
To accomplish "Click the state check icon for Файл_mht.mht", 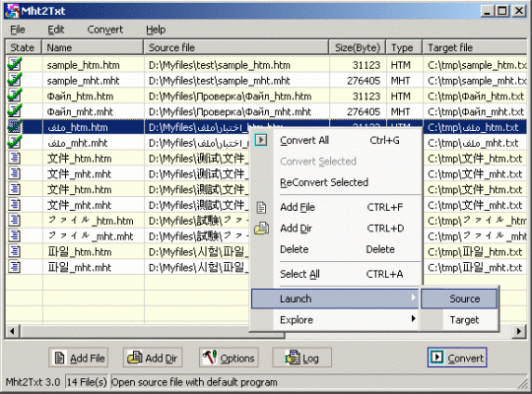I will [x=15, y=111].
